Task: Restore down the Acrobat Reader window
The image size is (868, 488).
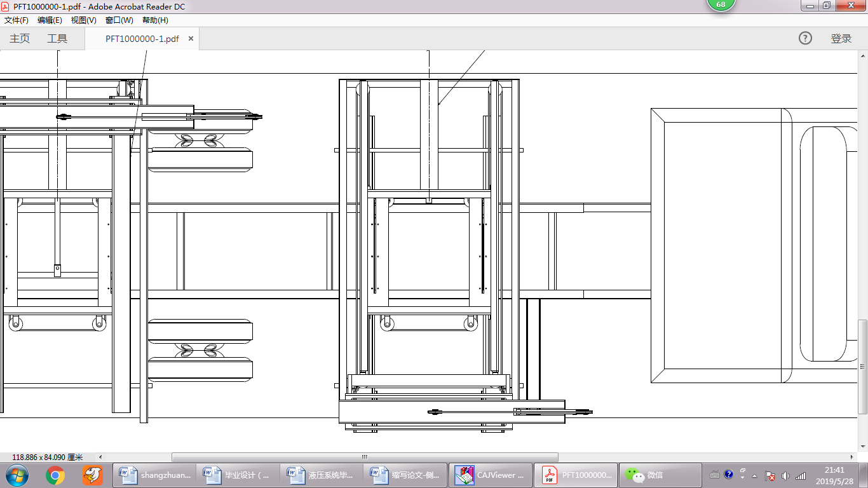Action: click(826, 6)
